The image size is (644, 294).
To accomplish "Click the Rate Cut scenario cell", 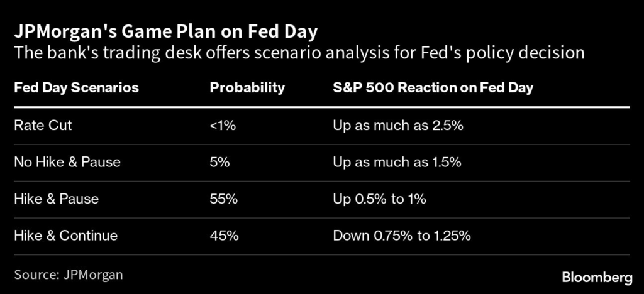I will pyautogui.click(x=43, y=125).
